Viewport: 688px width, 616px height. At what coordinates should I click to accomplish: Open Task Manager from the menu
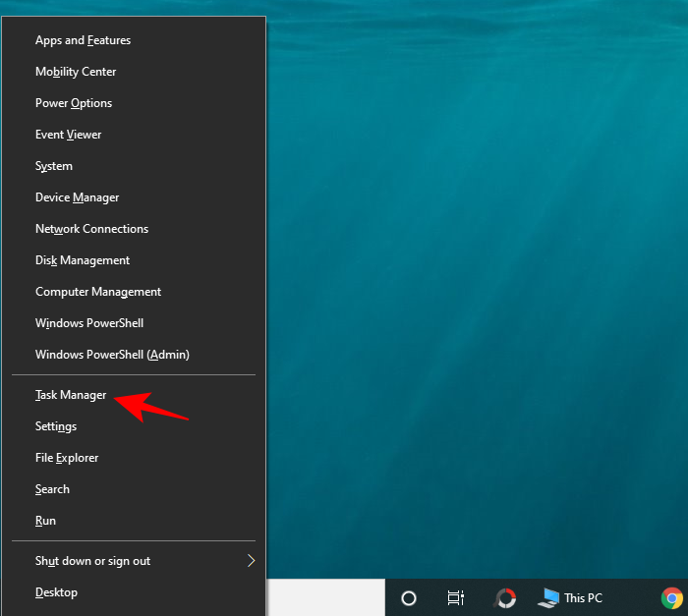(x=71, y=395)
